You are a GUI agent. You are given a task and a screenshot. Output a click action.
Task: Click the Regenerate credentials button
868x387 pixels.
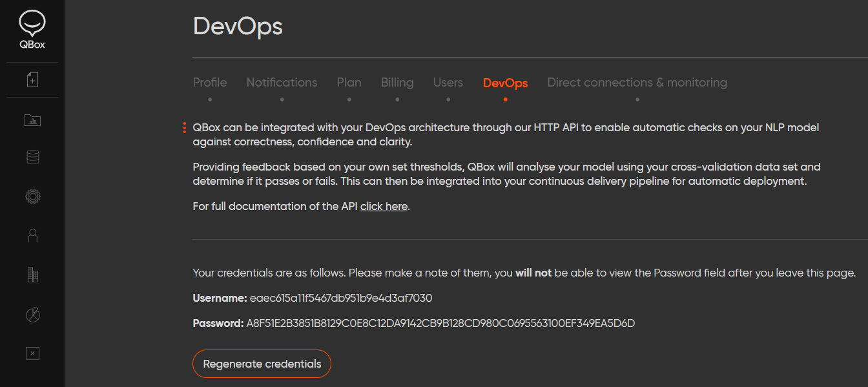point(262,364)
